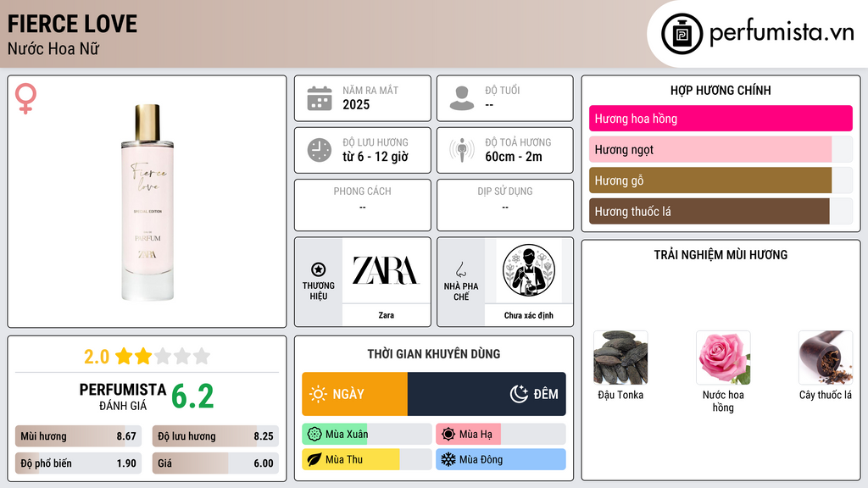The image size is (868, 488).
Task: Click the Zara brand name label
Action: point(386,315)
